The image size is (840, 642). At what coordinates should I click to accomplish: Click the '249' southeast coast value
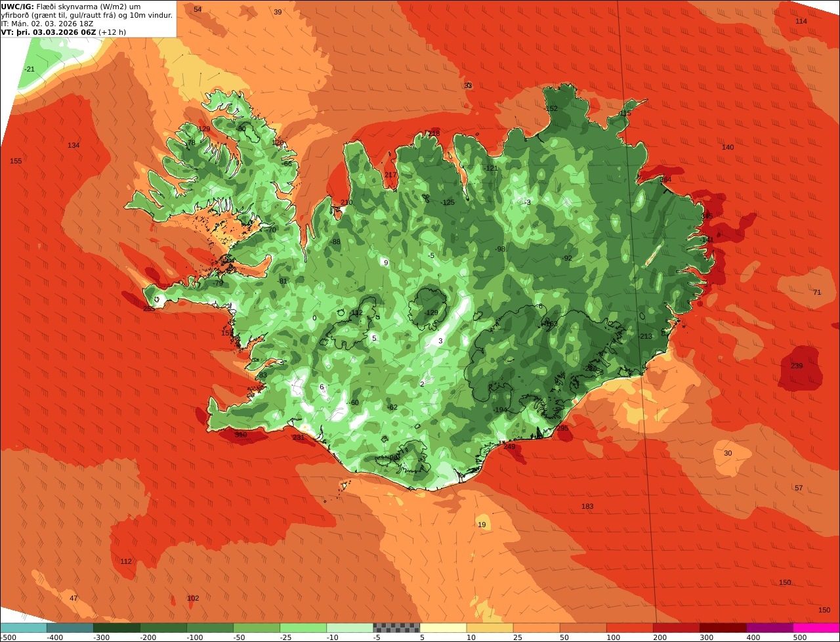509,446
